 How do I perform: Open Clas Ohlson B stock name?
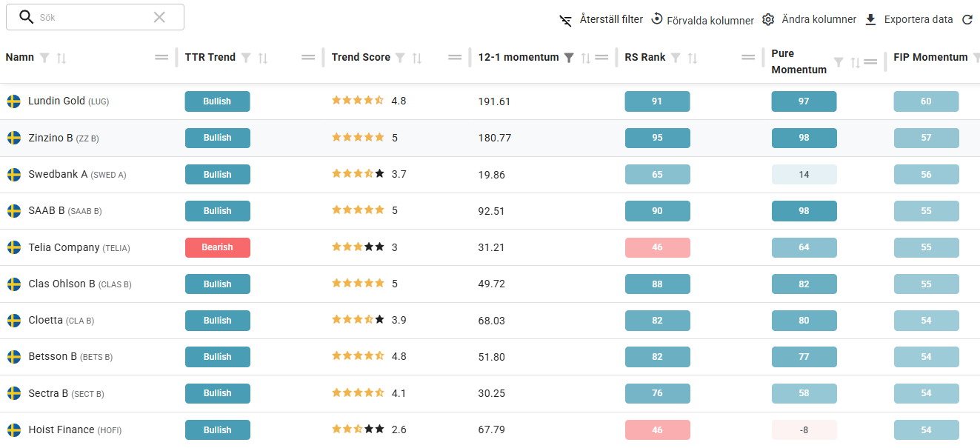pyautogui.click(x=61, y=284)
